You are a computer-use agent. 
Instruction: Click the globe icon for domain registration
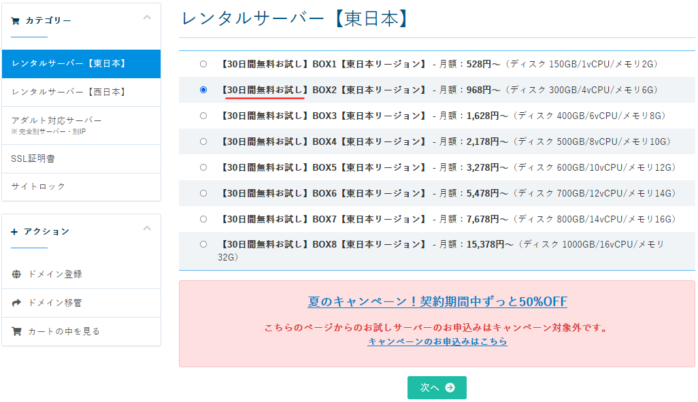pyautogui.click(x=16, y=274)
